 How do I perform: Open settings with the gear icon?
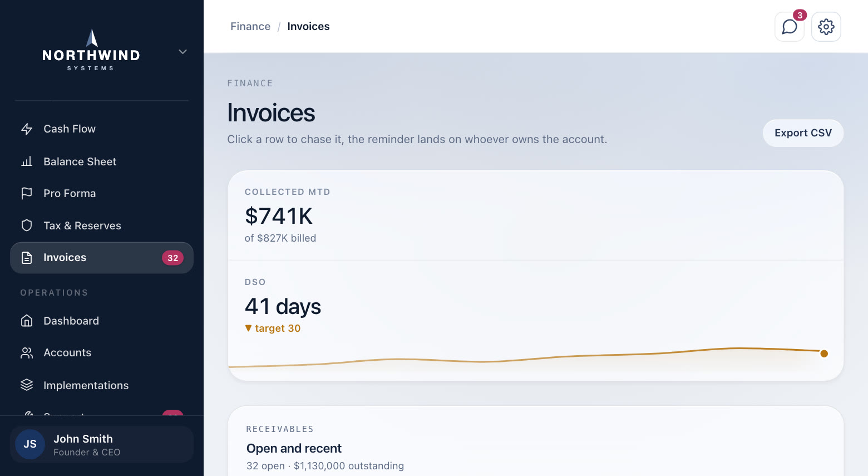pyautogui.click(x=826, y=27)
